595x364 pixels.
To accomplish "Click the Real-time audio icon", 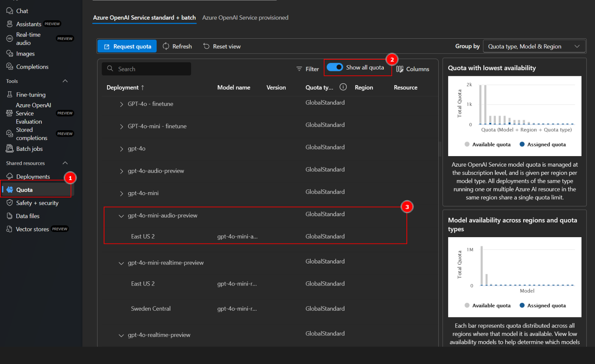I will [x=10, y=39].
